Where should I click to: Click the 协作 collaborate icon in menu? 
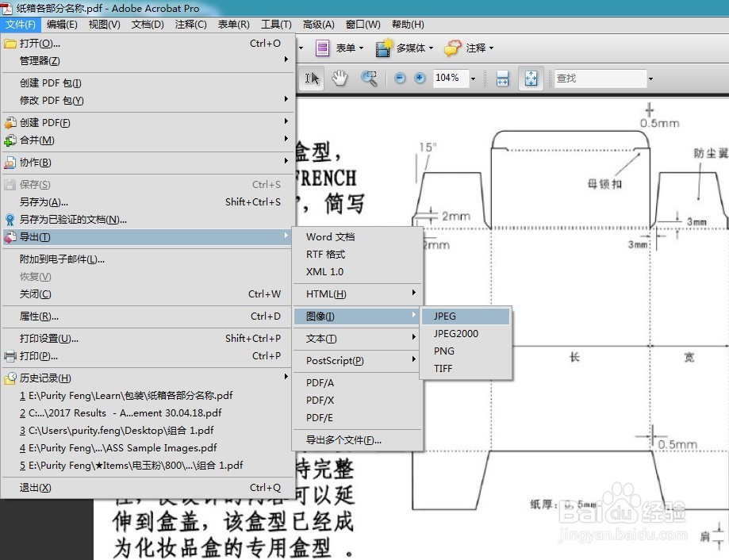coord(10,163)
